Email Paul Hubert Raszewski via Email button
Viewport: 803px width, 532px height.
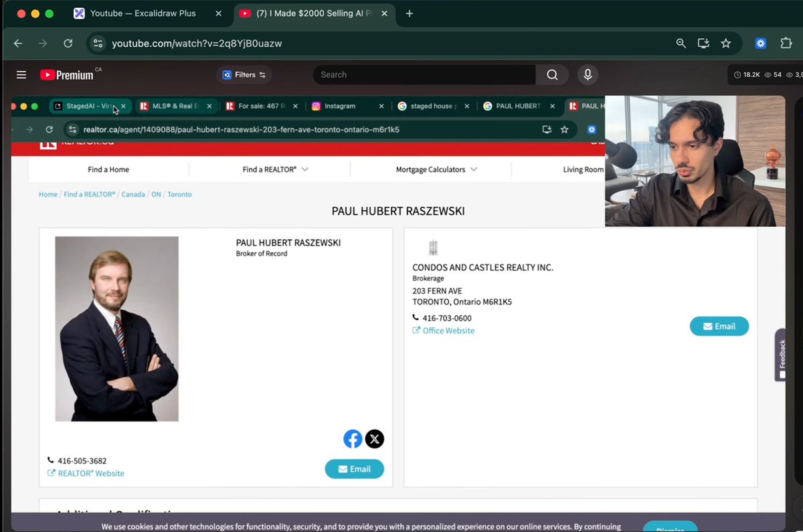click(355, 469)
